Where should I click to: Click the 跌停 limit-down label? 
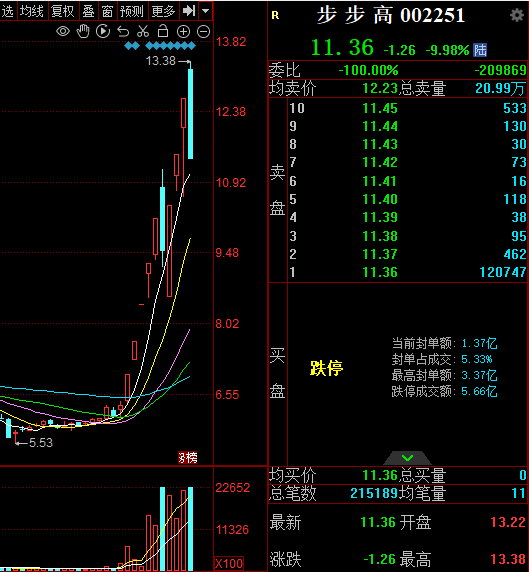coord(327,368)
